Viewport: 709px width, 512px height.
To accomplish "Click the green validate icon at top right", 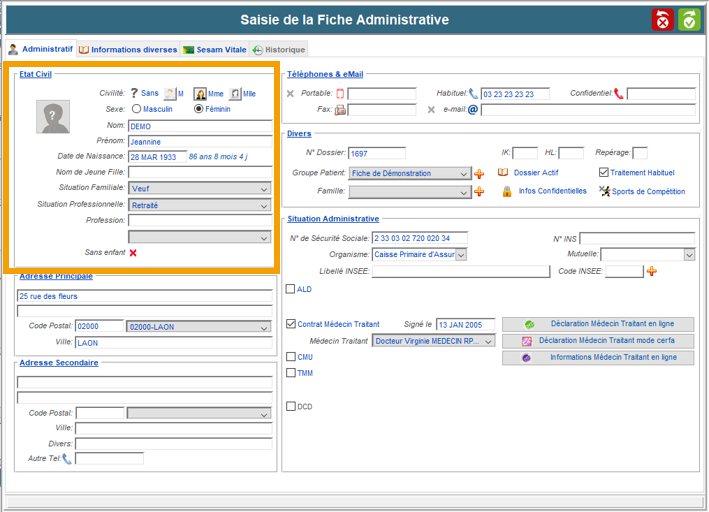I will pyautogui.click(x=689, y=20).
